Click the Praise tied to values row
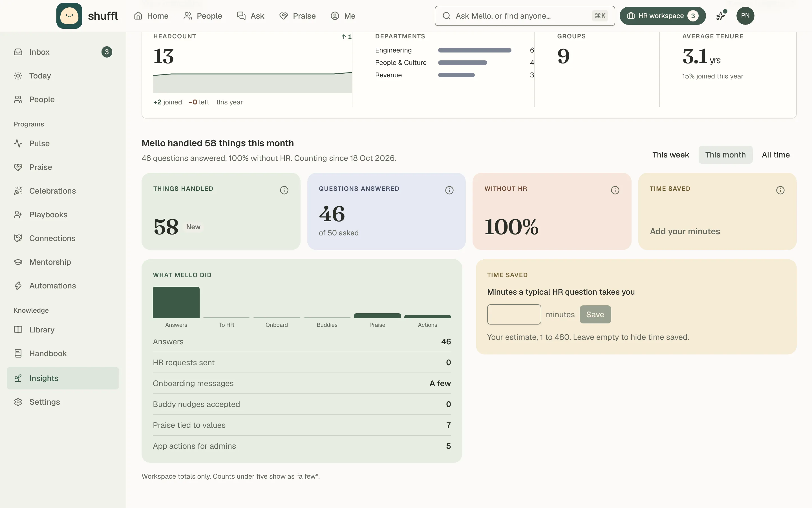 click(x=302, y=425)
